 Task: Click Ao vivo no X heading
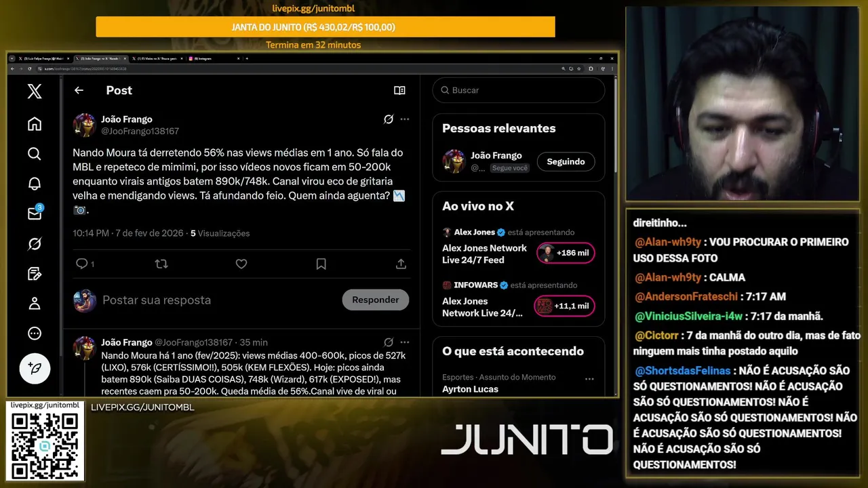click(478, 206)
